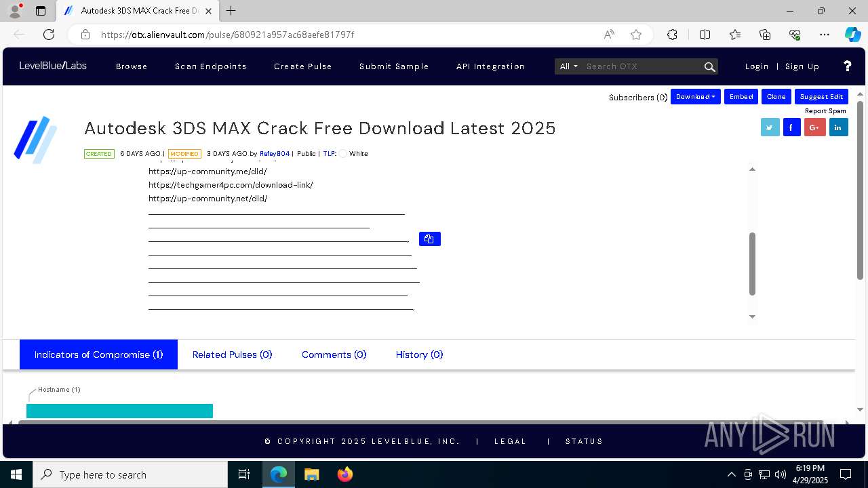Click the LevelBlue Labs logo
The width and height of the screenshot is (868, 488).
tap(53, 66)
